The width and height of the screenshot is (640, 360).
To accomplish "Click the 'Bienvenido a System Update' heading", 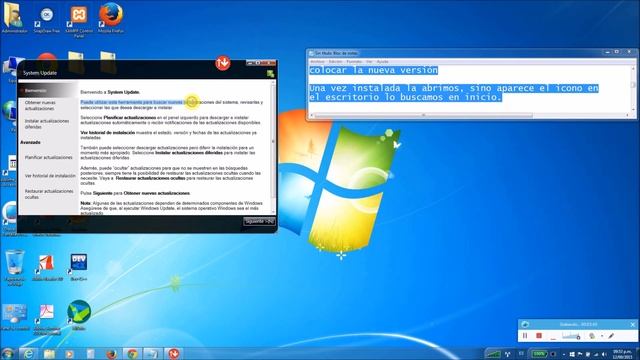I will tap(110, 92).
